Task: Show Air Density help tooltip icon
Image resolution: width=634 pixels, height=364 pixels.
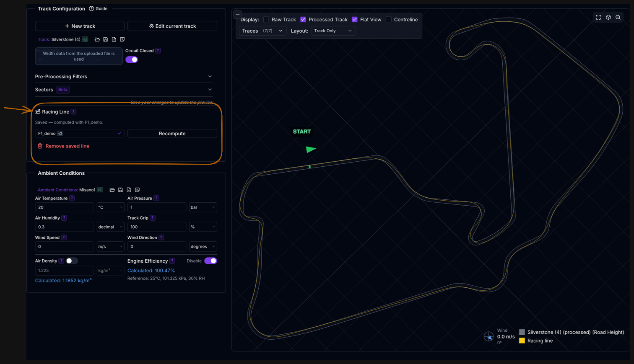Action: (x=61, y=261)
